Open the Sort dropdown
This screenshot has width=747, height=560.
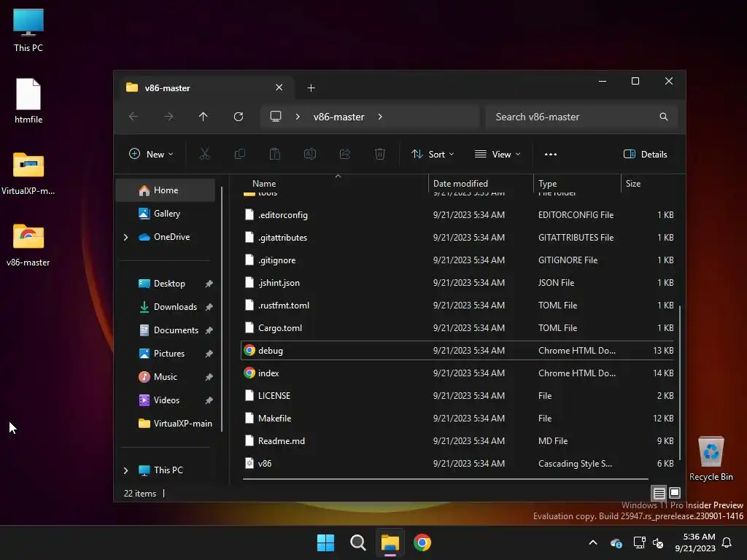coord(433,154)
